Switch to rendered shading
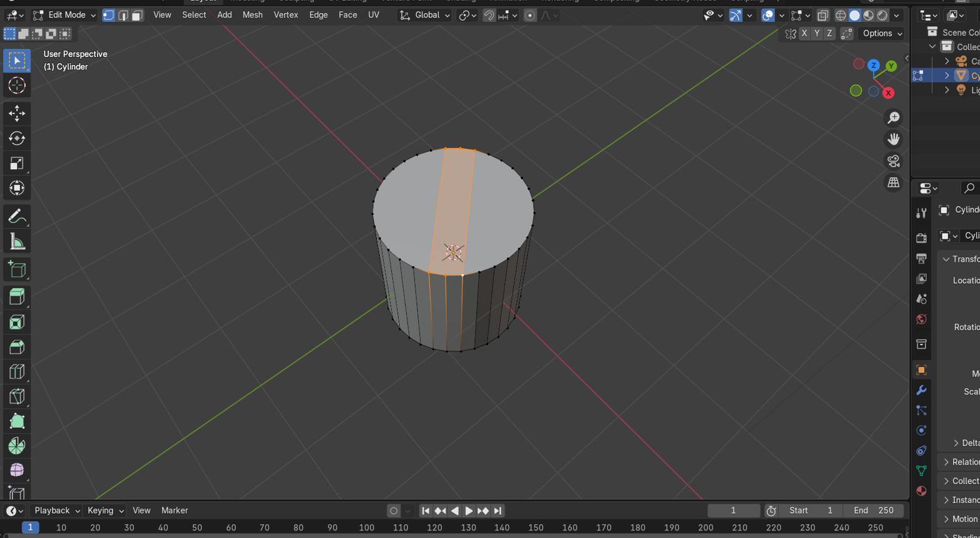 [x=882, y=15]
